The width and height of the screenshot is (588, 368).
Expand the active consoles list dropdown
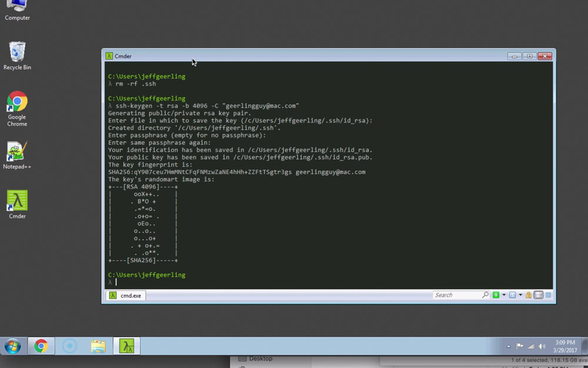pos(520,295)
